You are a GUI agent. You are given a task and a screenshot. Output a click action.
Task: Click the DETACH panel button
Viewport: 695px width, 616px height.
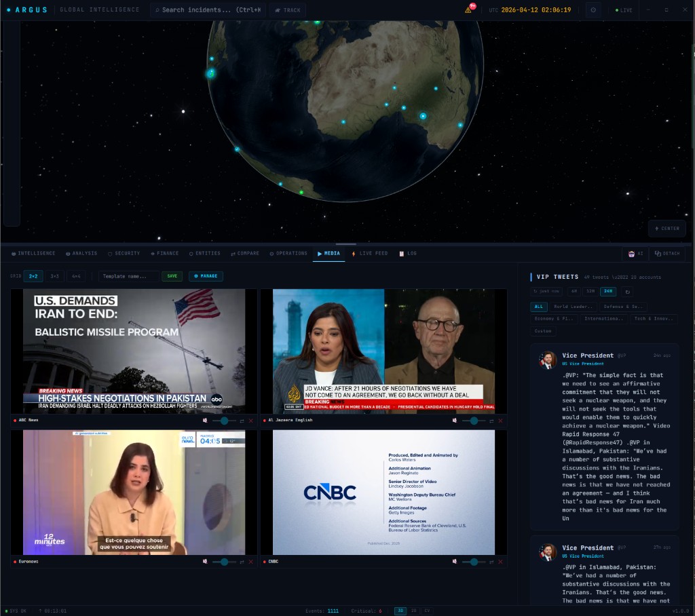[667, 254]
